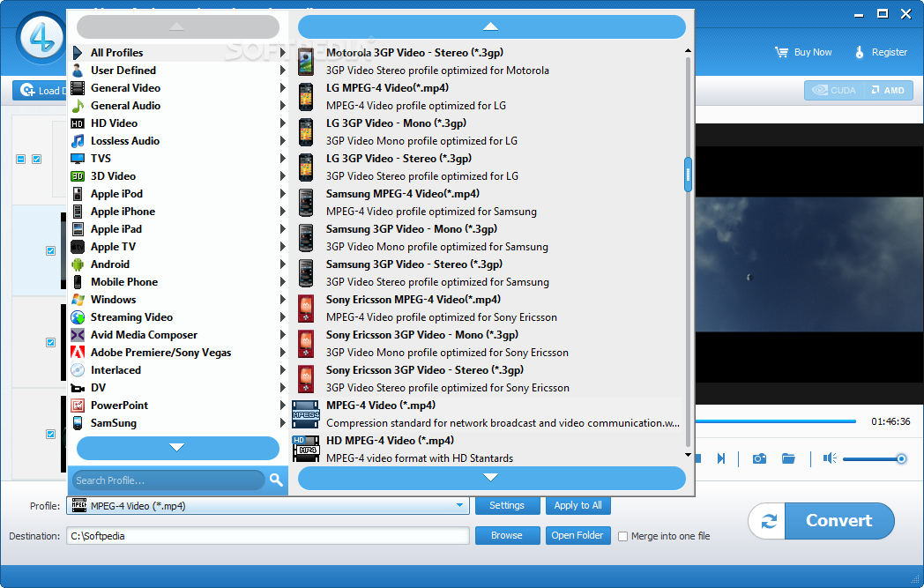Select TVS category
Image resolution: width=924 pixels, height=588 pixels.
point(179,159)
